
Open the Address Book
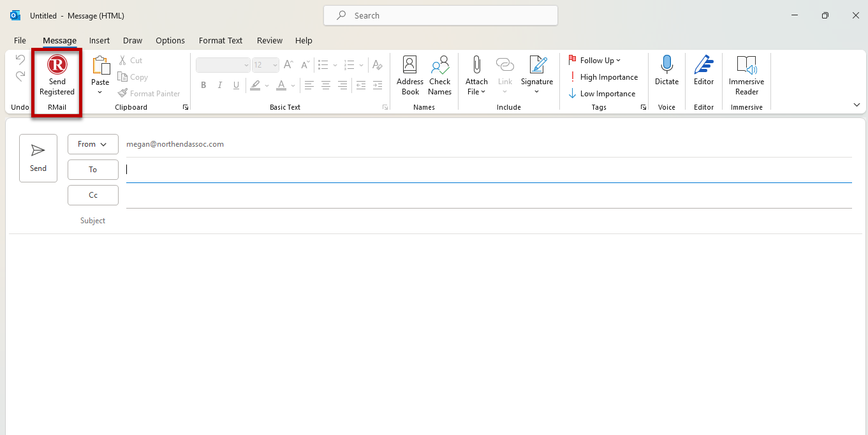[x=410, y=75]
